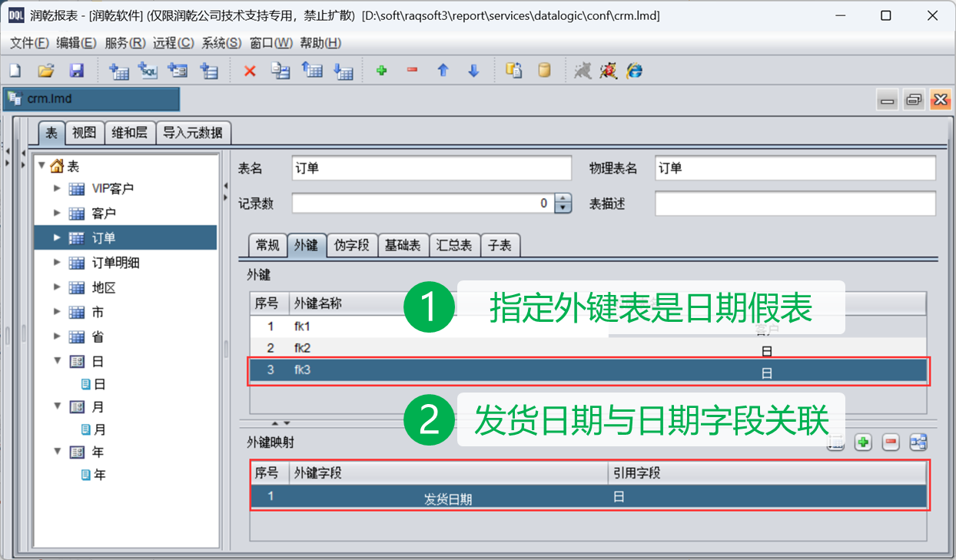The image size is (956, 560).
Task: Open the 服务(R) menu
Action: (x=125, y=43)
